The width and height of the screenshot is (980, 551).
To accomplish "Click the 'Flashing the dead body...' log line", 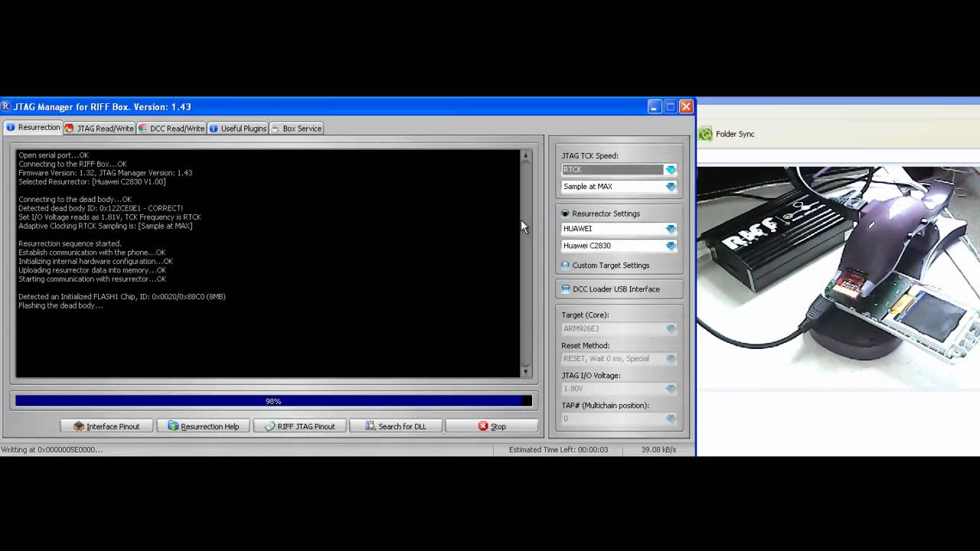I will tap(60, 305).
